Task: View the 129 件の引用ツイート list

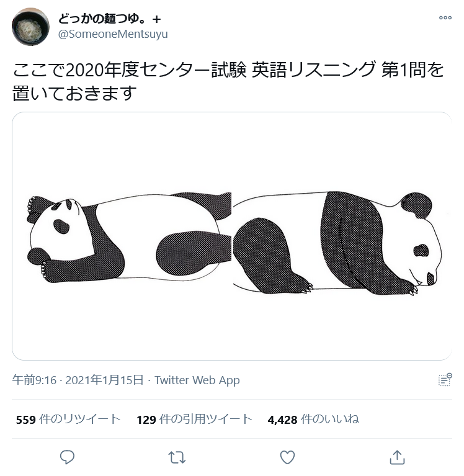Action: pos(194,419)
